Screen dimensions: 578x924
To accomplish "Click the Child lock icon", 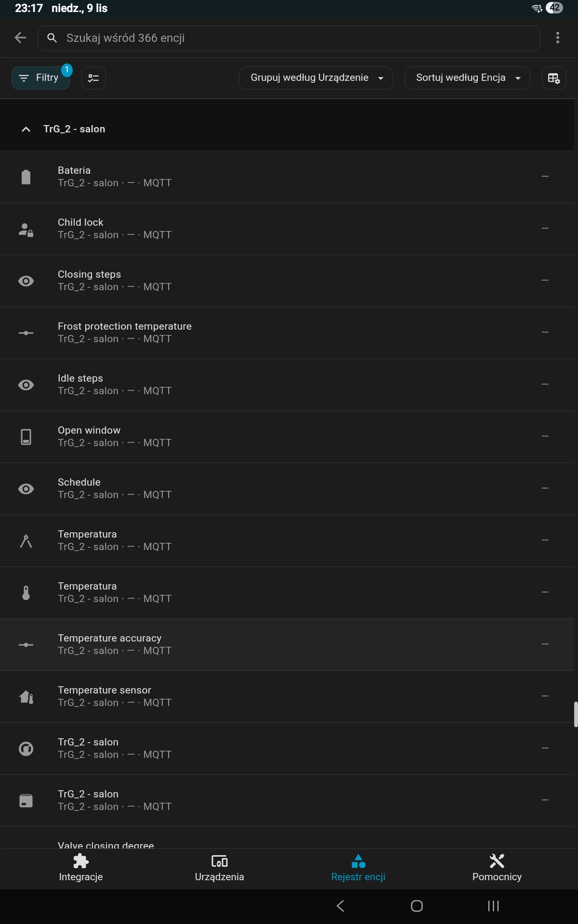I will (26, 229).
